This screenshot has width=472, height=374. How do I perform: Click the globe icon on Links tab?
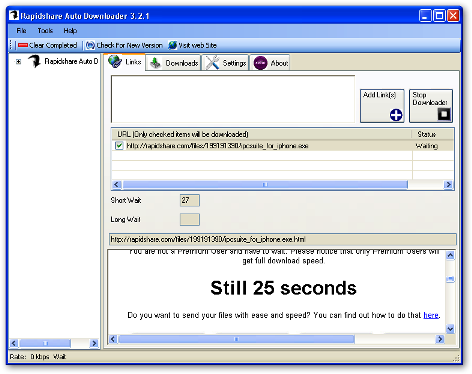click(115, 62)
